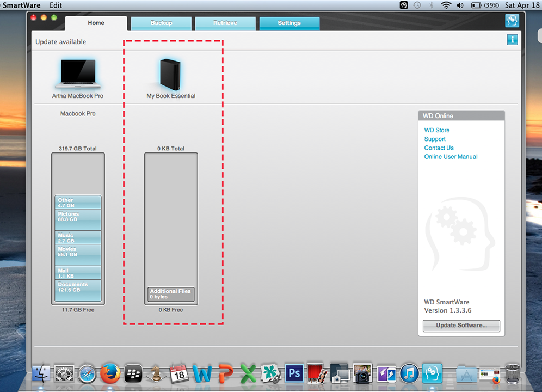Viewport: 542px width, 392px height.
Task: Click the volume speaker menu bar icon
Action: [x=460, y=5]
